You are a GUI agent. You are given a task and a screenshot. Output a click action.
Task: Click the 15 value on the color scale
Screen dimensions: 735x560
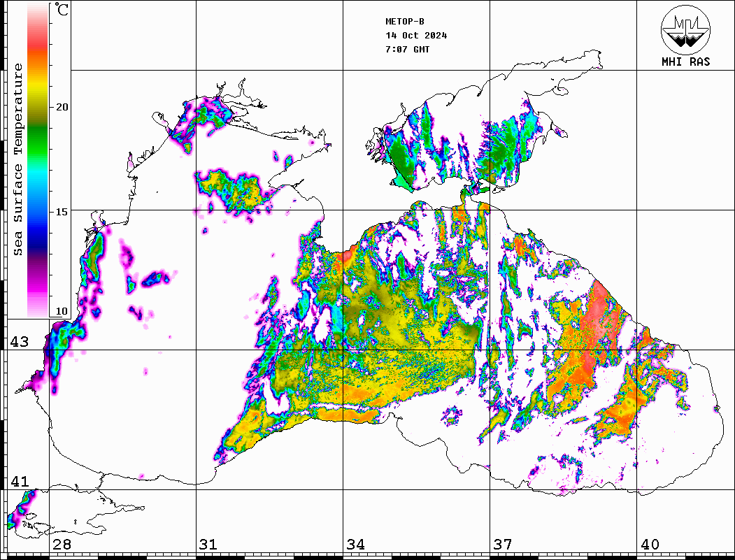(x=62, y=212)
